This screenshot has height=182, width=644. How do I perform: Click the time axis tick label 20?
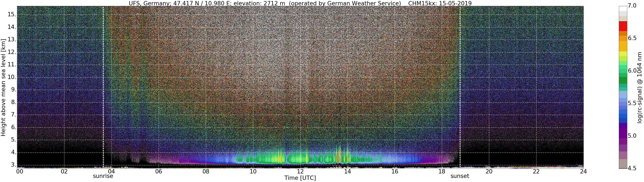pos(489,172)
